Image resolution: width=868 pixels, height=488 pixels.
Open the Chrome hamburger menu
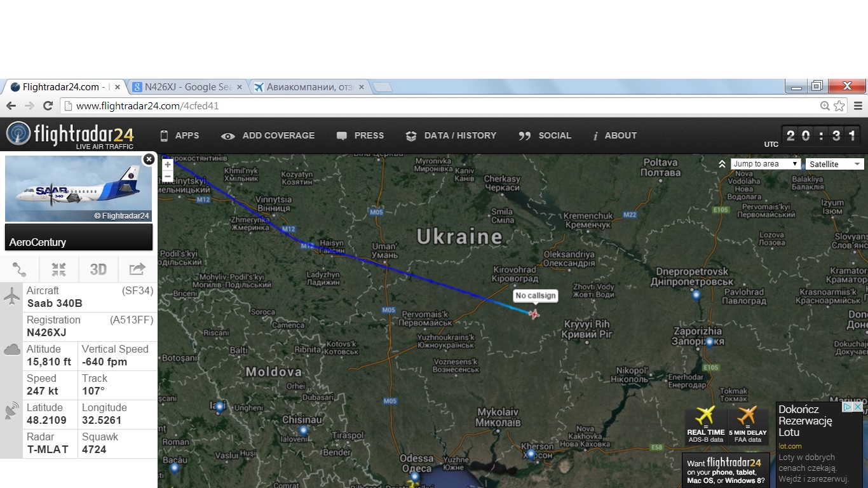pos(858,106)
